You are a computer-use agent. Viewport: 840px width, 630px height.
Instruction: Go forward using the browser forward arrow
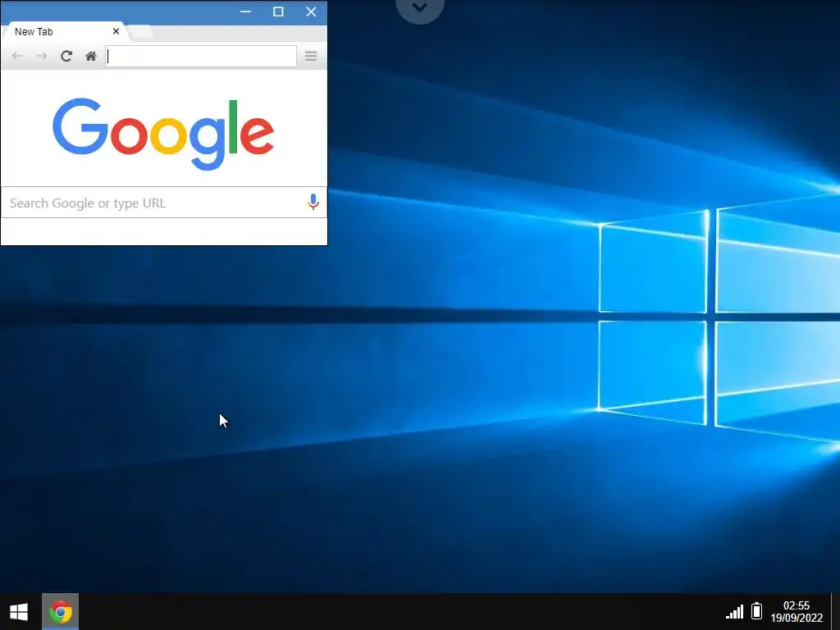41,56
